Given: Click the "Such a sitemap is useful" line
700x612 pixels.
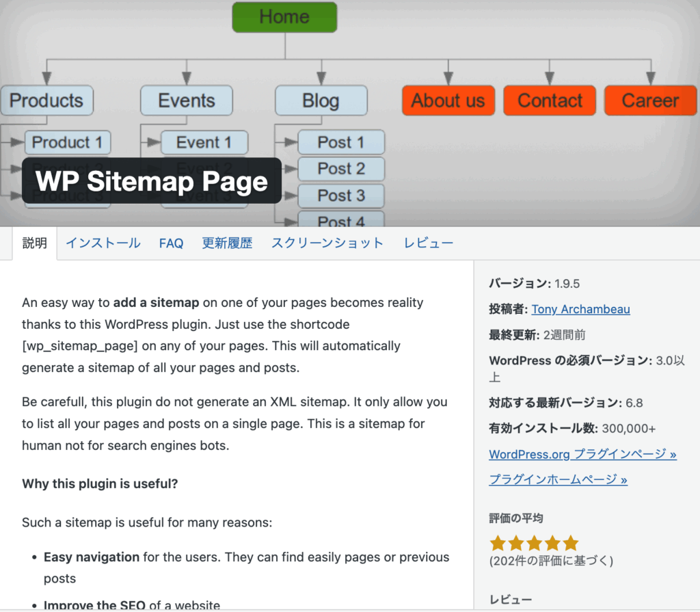Looking at the screenshot, I should point(147,522).
